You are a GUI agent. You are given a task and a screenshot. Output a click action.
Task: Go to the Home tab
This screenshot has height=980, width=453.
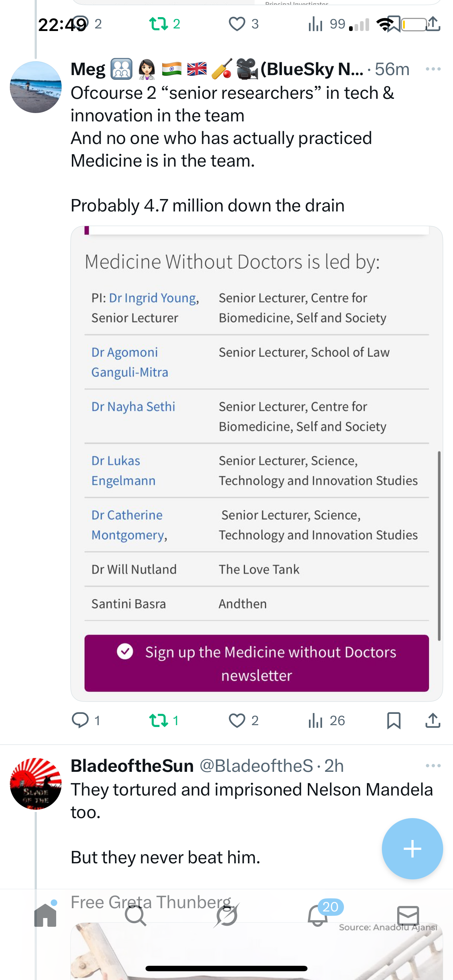click(45, 915)
